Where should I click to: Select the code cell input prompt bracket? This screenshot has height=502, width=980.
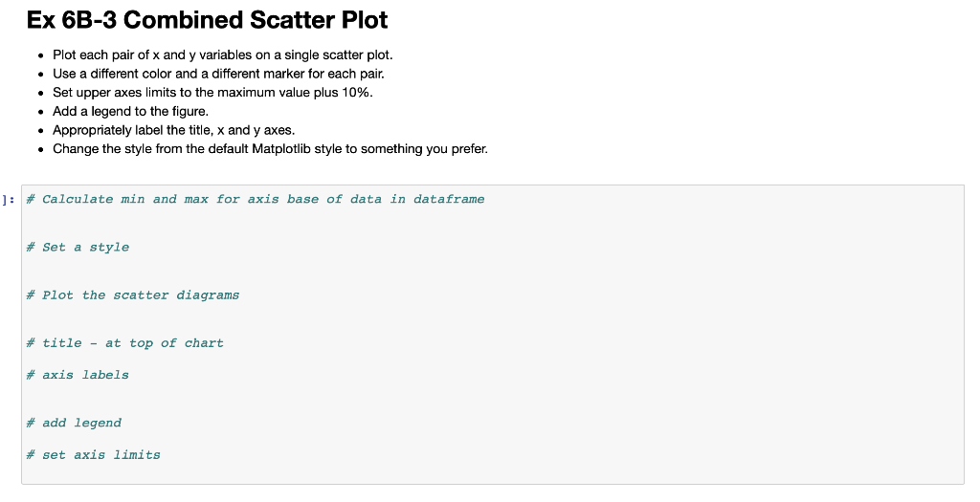[8, 200]
